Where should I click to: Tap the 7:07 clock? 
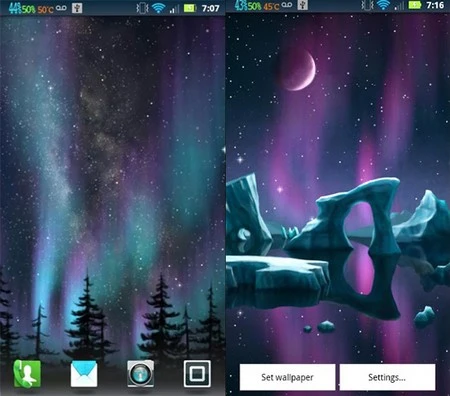tap(211, 8)
